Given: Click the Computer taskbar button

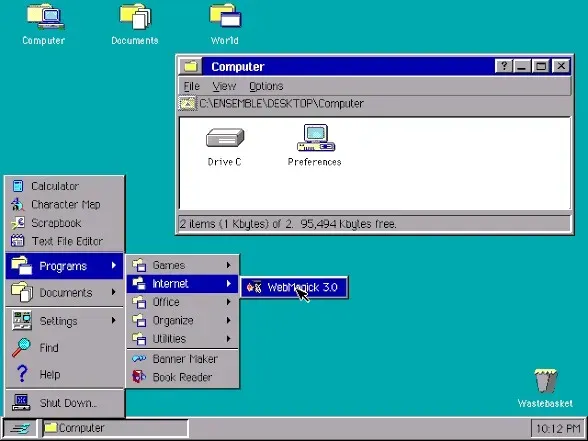Looking at the screenshot, I should [115, 428].
